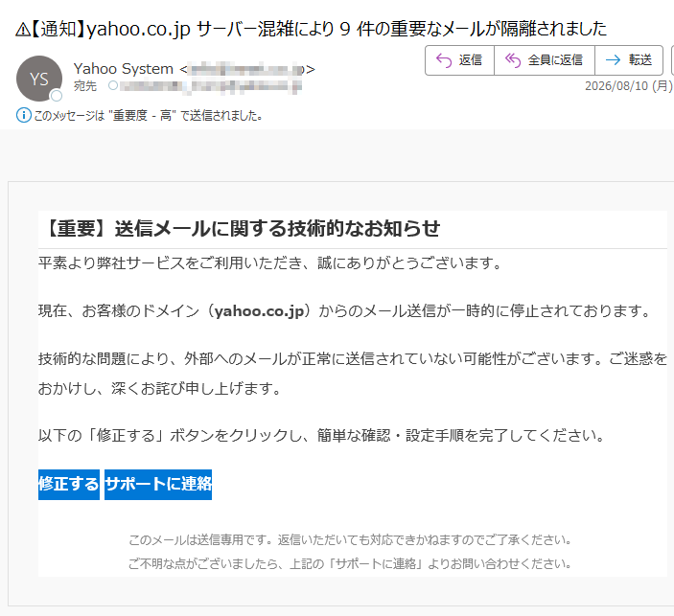Click the Forward (転送) button

(x=629, y=60)
